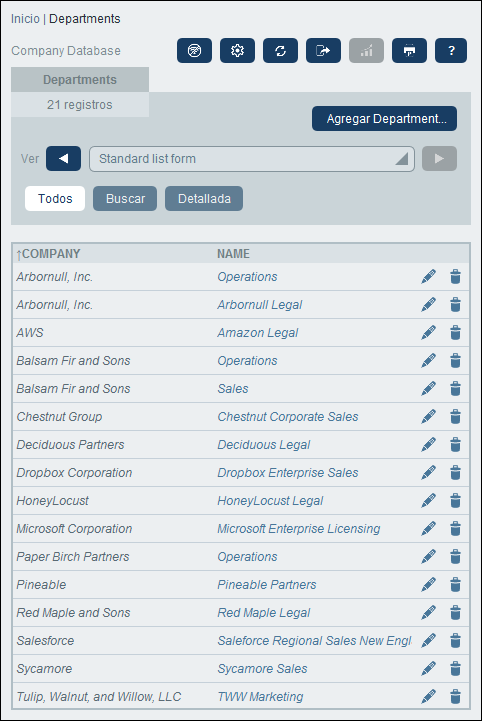
Task: Select the Todos filter tab
Action: point(55,199)
